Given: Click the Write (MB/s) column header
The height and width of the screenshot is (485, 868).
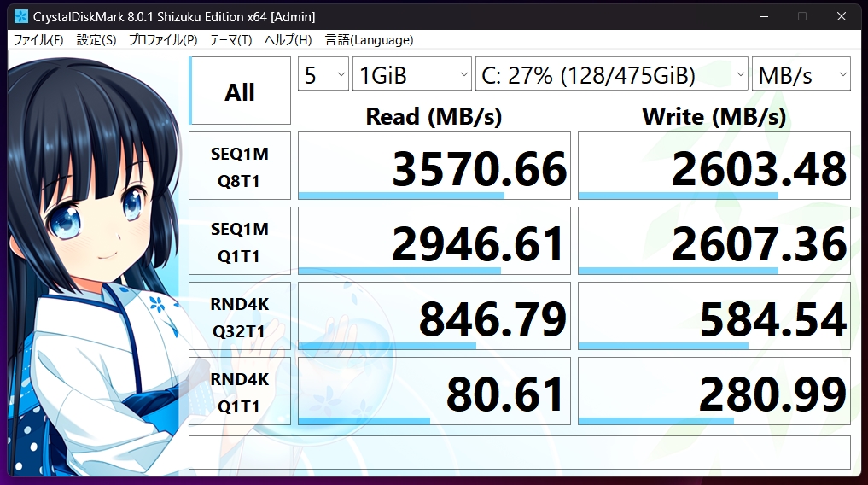Looking at the screenshot, I should [714, 116].
